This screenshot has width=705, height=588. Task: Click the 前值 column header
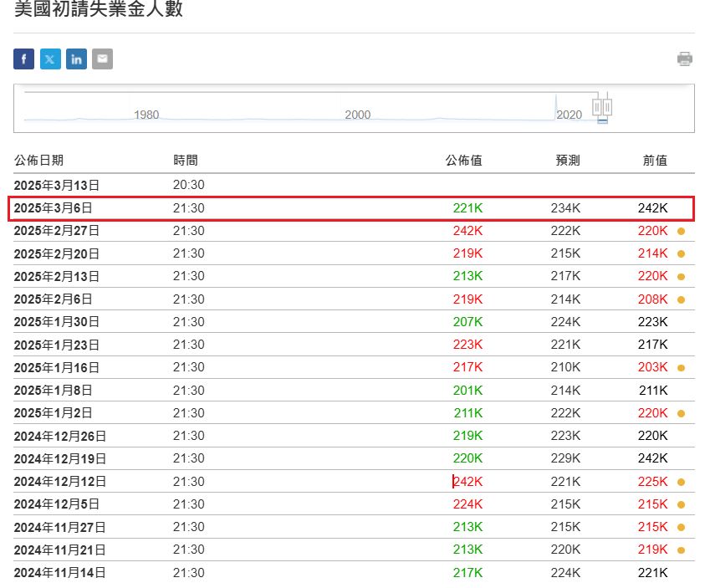click(x=655, y=161)
